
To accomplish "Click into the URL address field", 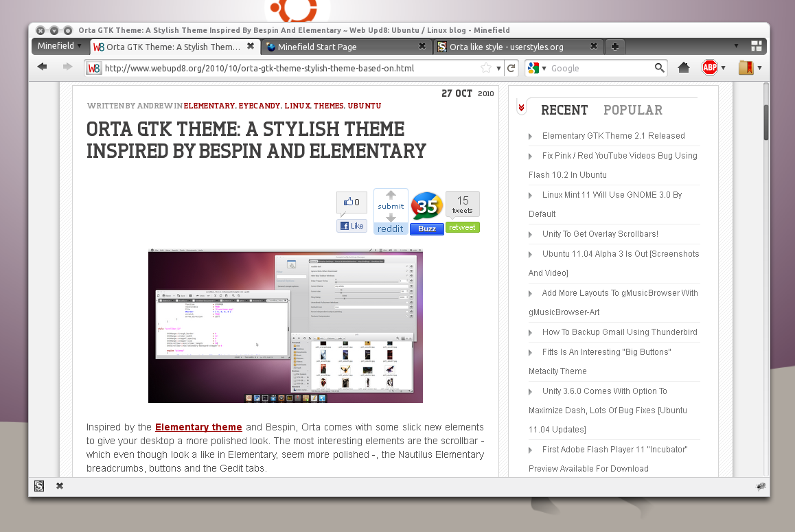I will point(290,68).
